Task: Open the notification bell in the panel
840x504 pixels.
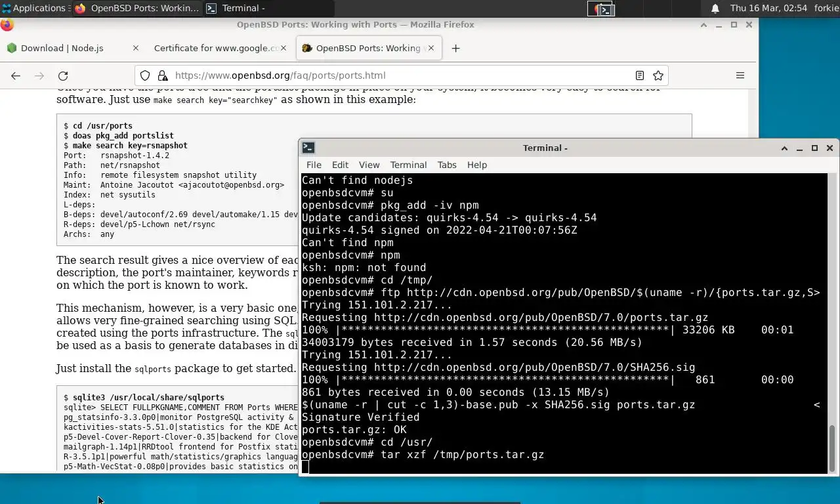Action: click(x=715, y=9)
